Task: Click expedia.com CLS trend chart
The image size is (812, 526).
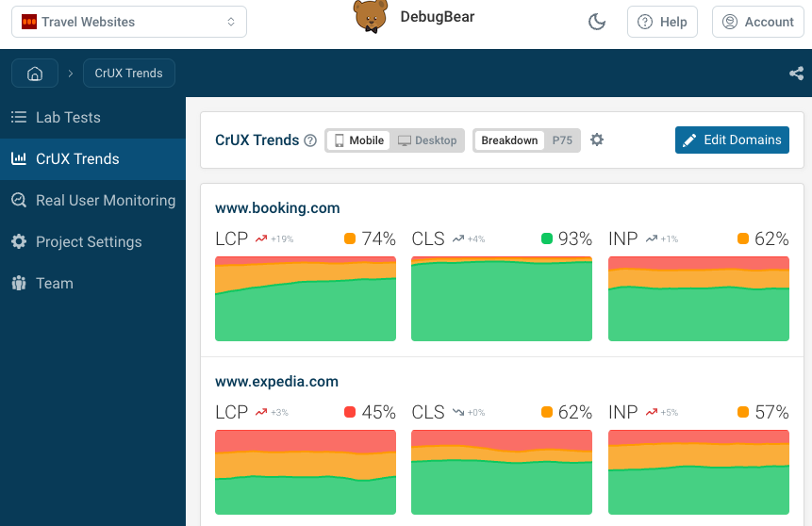Action: [502, 472]
